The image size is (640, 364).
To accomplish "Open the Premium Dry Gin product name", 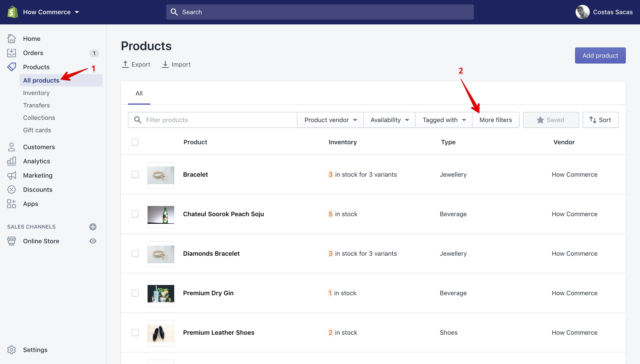I will point(208,293).
